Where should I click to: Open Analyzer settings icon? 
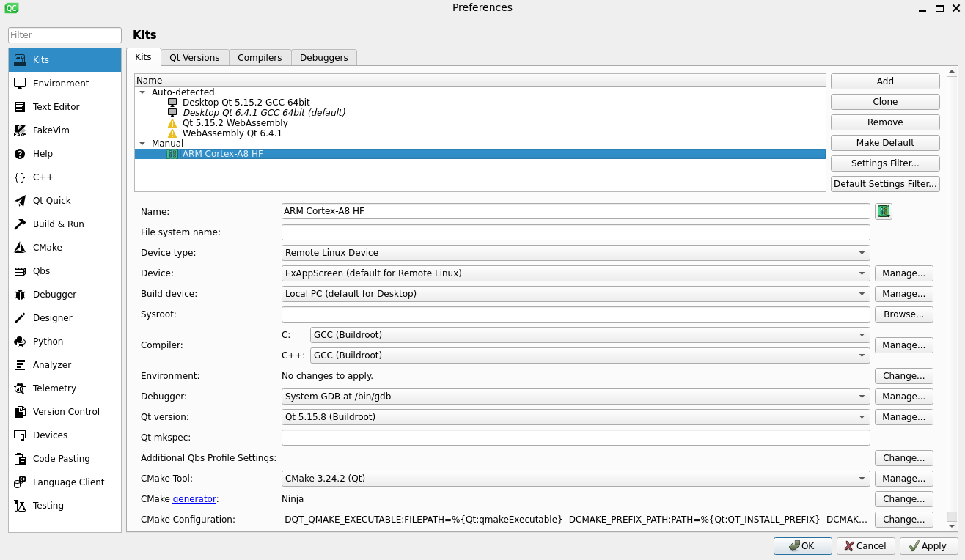pos(20,365)
